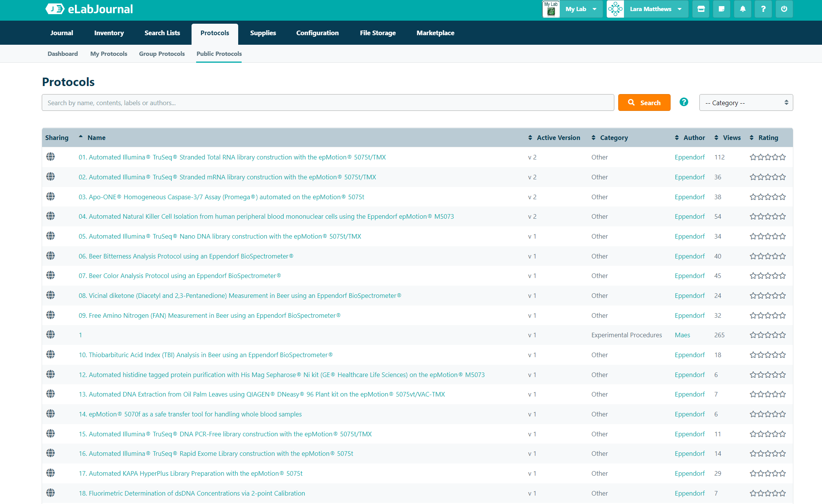Open the marketplace store icon
The height and width of the screenshot is (504, 822).
coord(701,9)
